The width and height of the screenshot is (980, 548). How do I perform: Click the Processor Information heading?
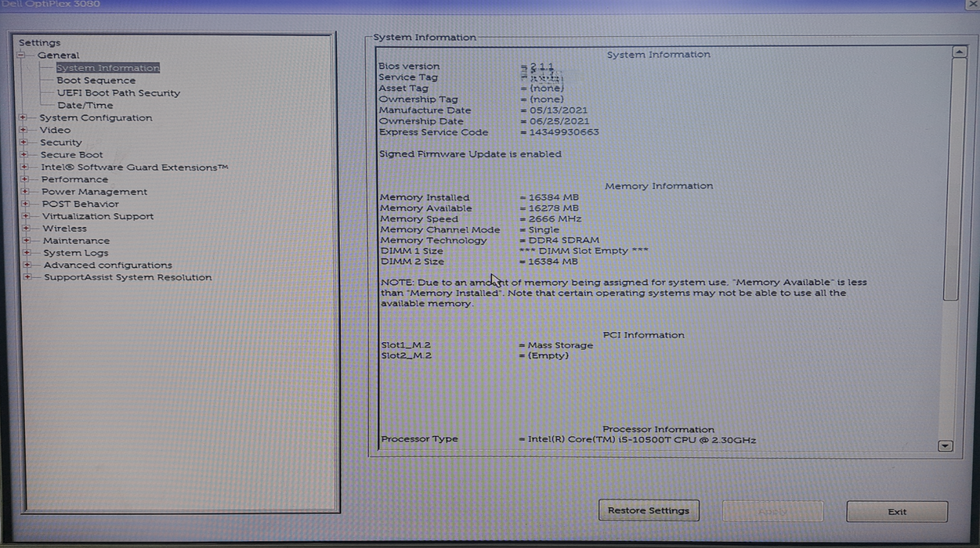[x=658, y=429]
